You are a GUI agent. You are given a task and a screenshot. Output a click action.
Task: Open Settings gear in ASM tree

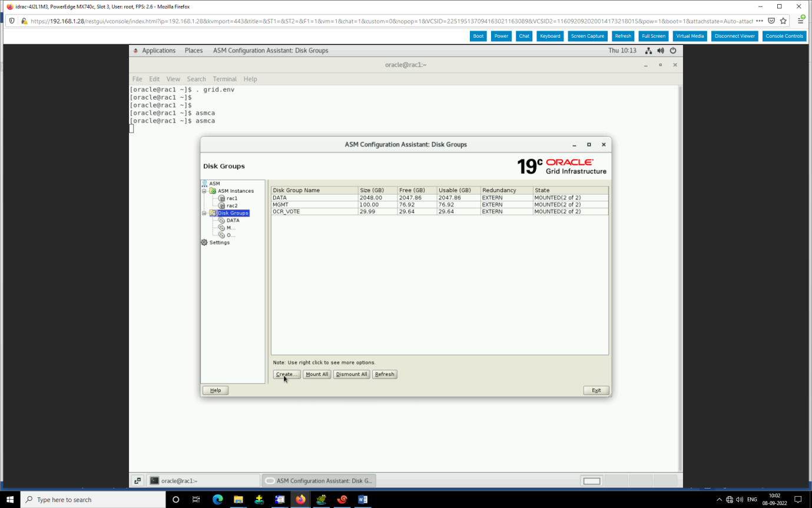point(204,242)
